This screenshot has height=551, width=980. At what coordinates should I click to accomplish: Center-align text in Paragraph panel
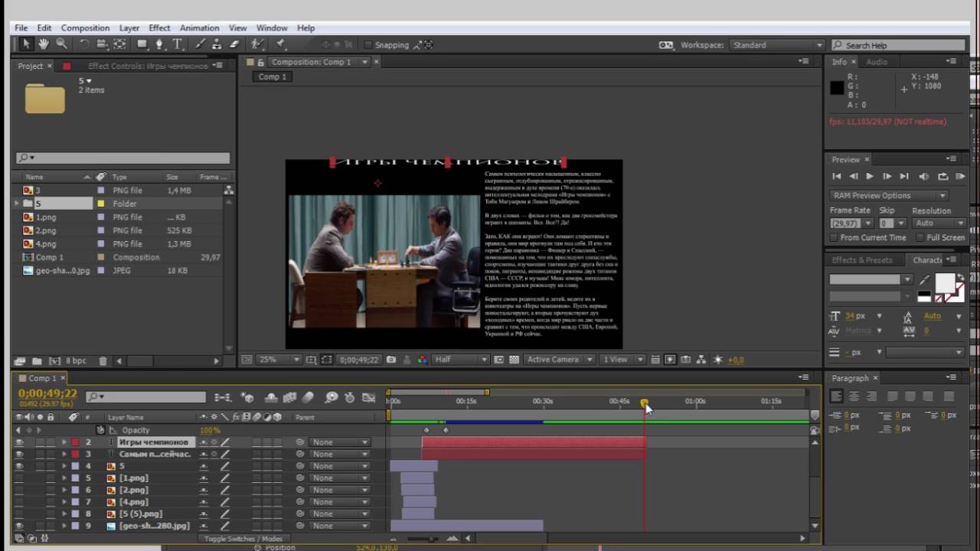click(x=854, y=396)
